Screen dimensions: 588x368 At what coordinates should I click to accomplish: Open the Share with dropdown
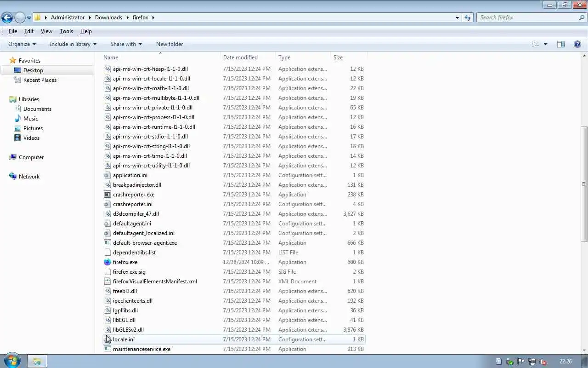coord(126,44)
